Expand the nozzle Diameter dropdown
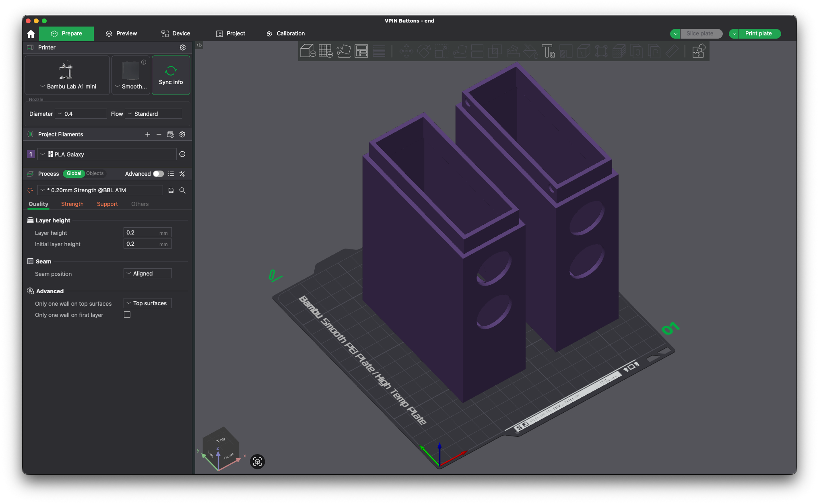819x504 pixels. 80,114
